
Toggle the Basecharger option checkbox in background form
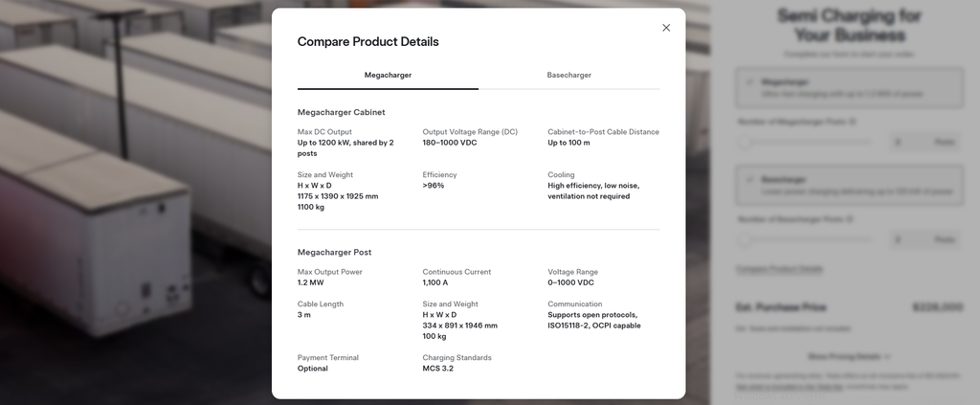(749, 179)
